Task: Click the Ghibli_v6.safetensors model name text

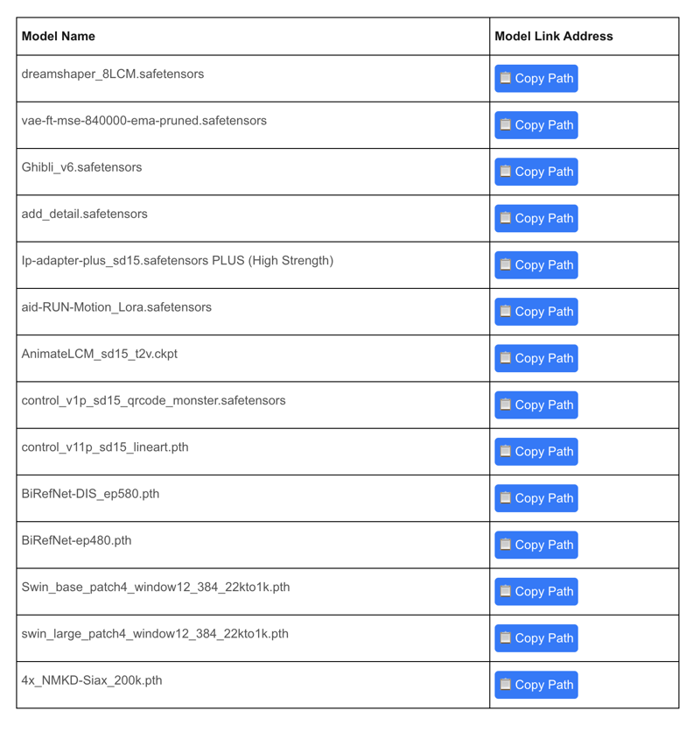Action: pyautogui.click(x=81, y=167)
